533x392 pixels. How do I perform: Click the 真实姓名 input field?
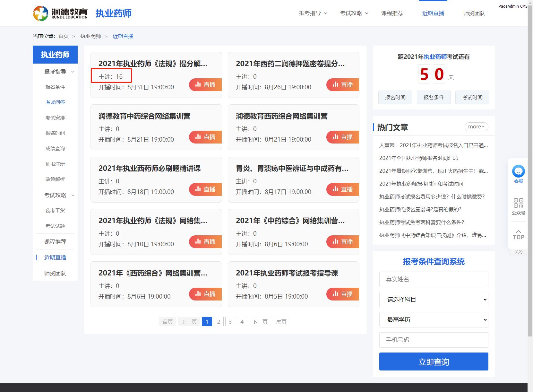tap(434, 279)
